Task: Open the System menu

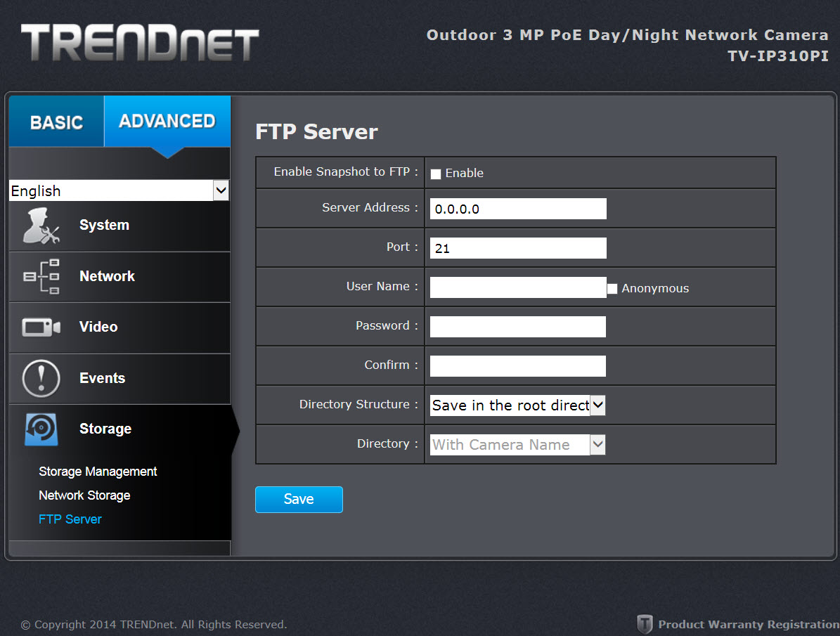Action: pyautogui.click(x=119, y=226)
